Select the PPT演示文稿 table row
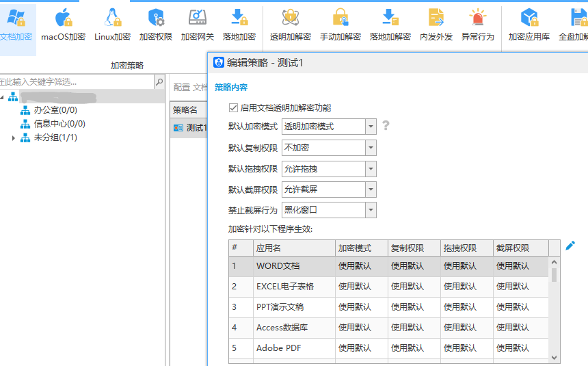588x366 pixels. click(388, 307)
